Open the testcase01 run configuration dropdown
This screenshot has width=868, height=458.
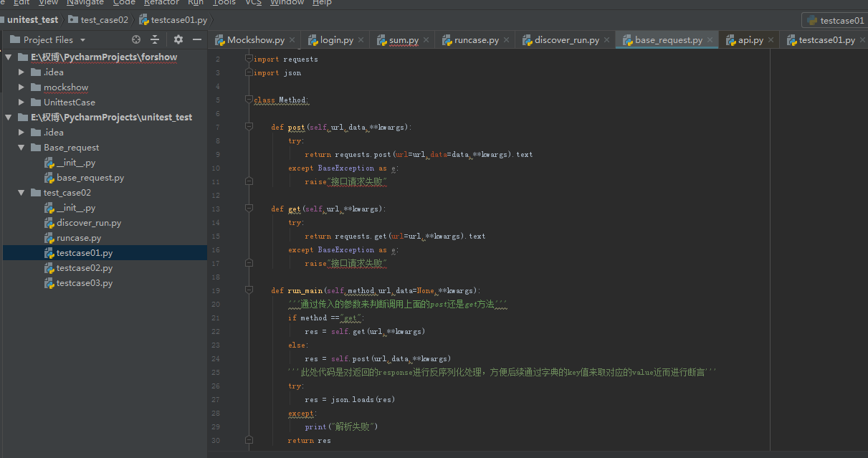point(835,20)
